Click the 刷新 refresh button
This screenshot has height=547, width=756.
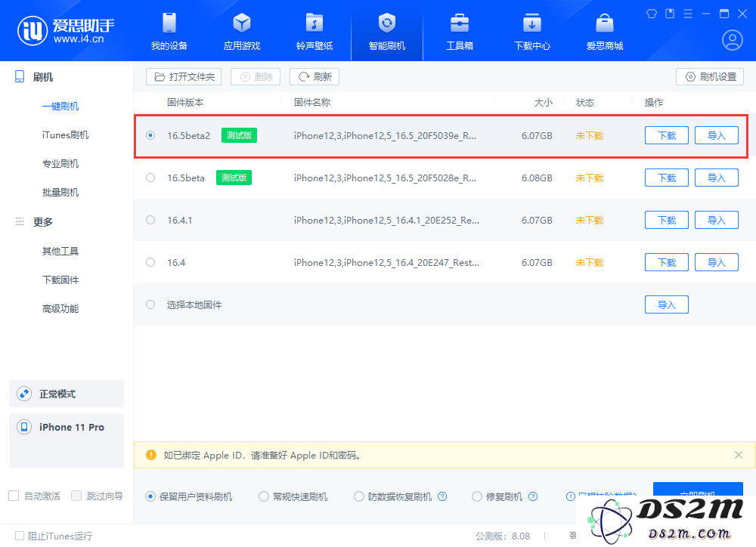314,76
